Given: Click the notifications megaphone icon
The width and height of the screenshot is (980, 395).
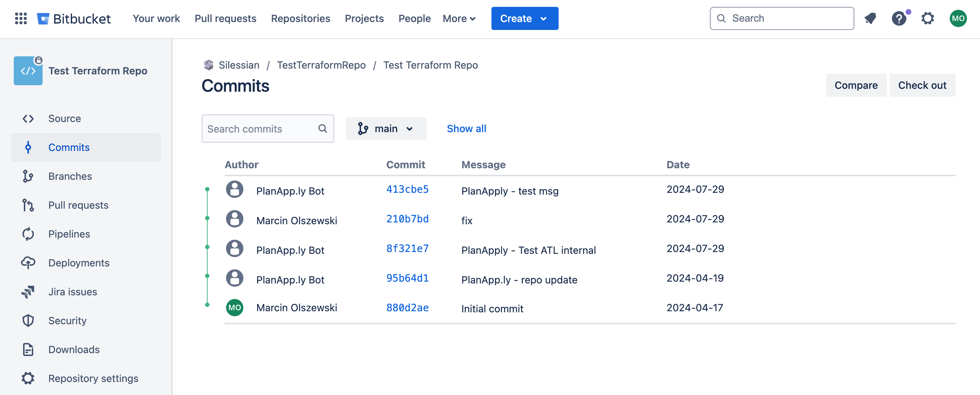Looking at the screenshot, I should tap(870, 18).
